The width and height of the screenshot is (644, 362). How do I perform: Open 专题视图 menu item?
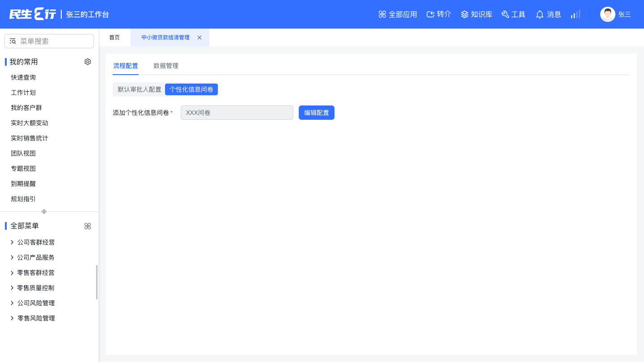(x=23, y=168)
